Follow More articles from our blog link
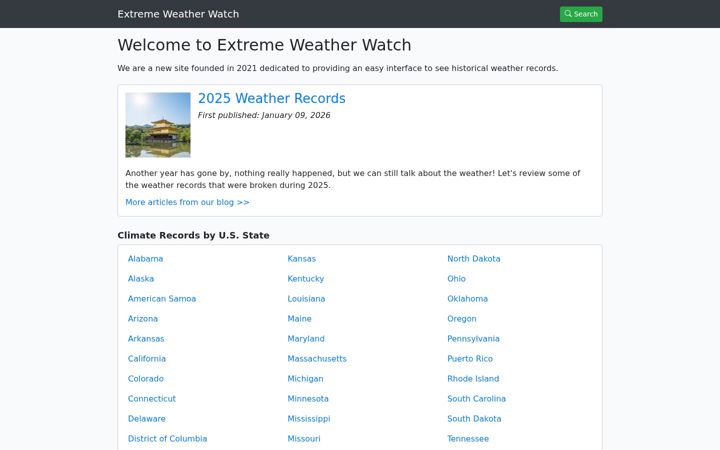This screenshot has width=720, height=450. [187, 202]
